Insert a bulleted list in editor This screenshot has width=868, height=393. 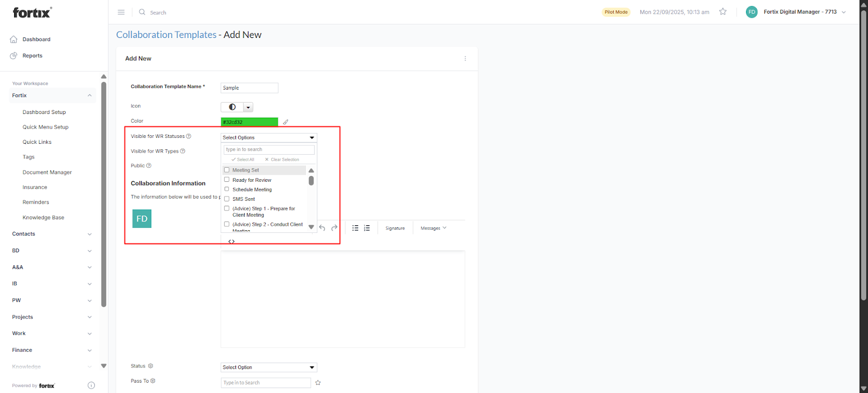click(x=355, y=228)
